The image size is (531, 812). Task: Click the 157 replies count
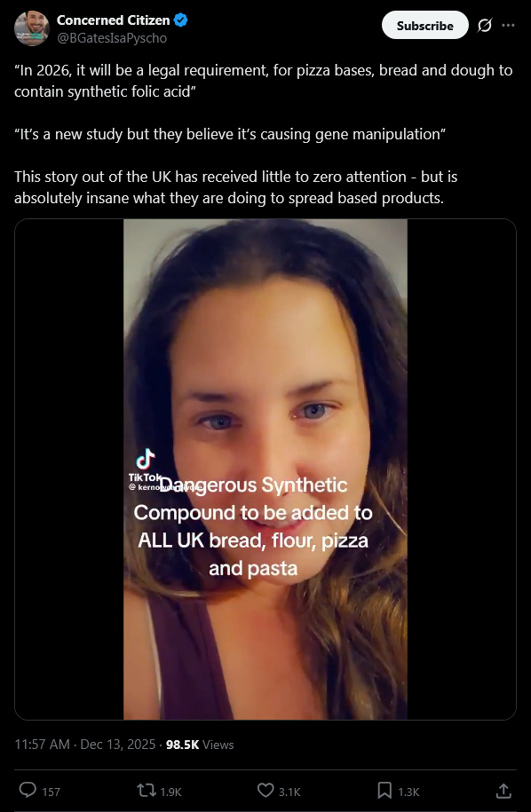pos(51,792)
